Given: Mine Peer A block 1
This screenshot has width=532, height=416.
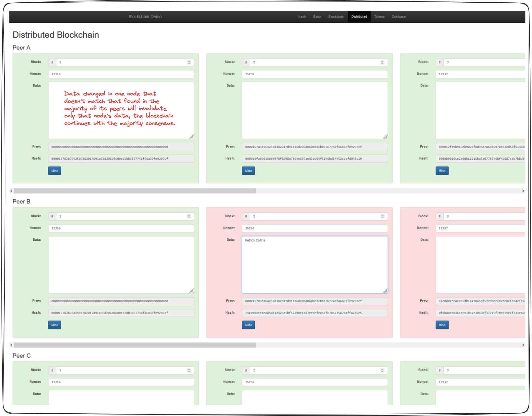Looking at the screenshot, I should 54,171.
